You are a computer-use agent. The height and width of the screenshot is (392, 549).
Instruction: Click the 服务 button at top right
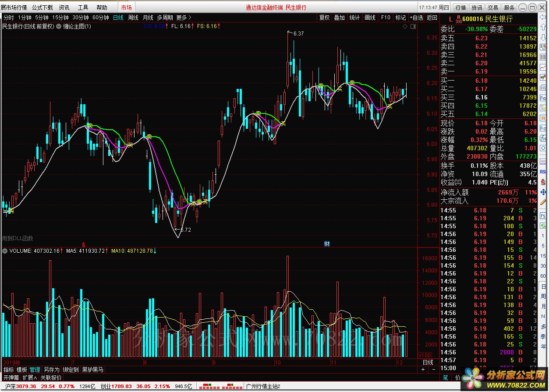coord(509,7)
